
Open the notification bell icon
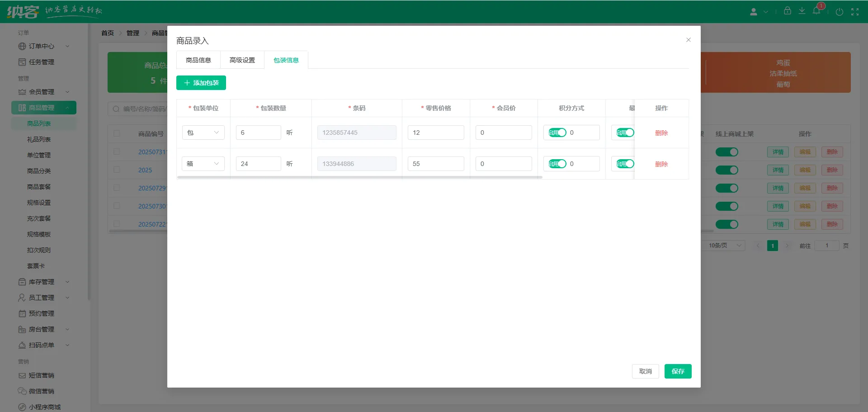pos(816,11)
